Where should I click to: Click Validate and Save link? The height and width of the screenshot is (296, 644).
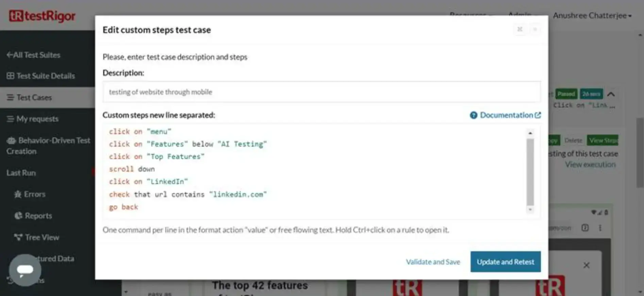click(x=433, y=262)
